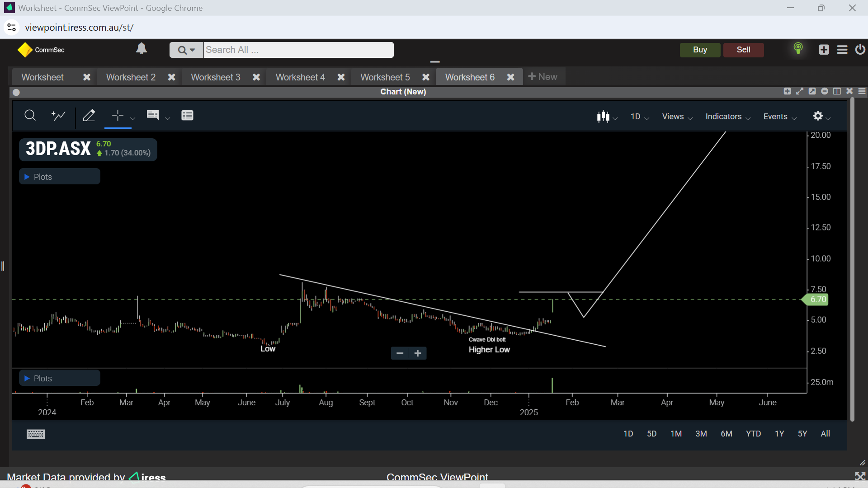Zoom out chart with minus button
Viewport: 868px width, 488px height.
tap(400, 353)
